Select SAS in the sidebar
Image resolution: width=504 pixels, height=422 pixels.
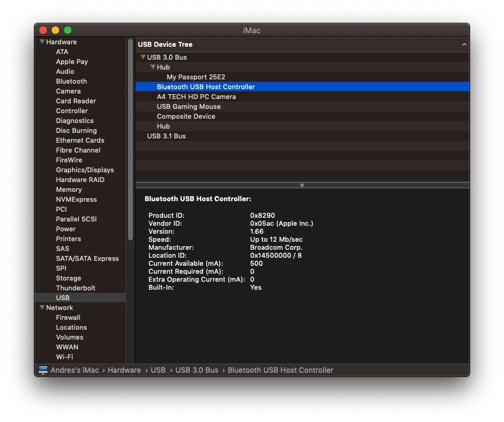(62, 249)
